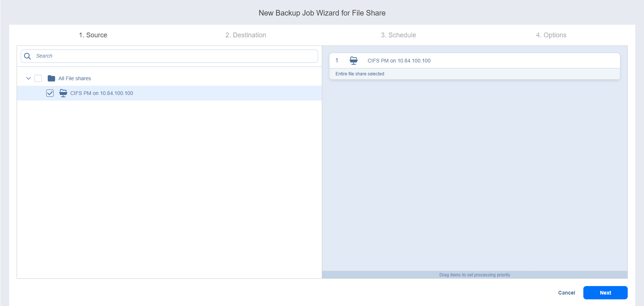Viewport: 644px width, 306px height.
Task: Click the CIFS PM share icon in source tree
Action: (63, 93)
